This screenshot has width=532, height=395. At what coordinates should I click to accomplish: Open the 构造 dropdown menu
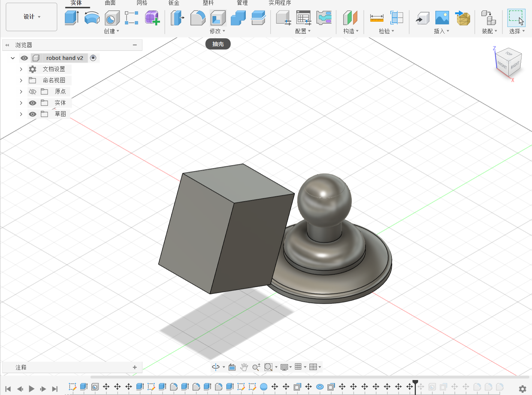351,31
